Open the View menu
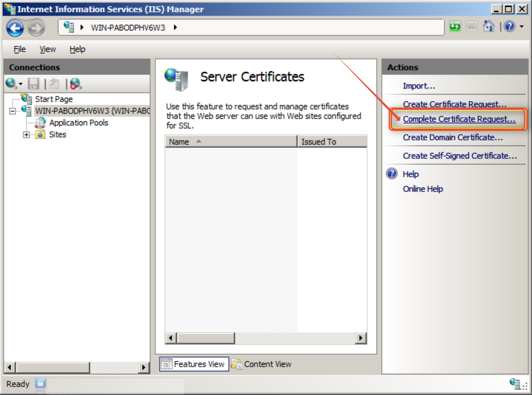The height and width of the screenshot is (395, 532). coord(48,49)
